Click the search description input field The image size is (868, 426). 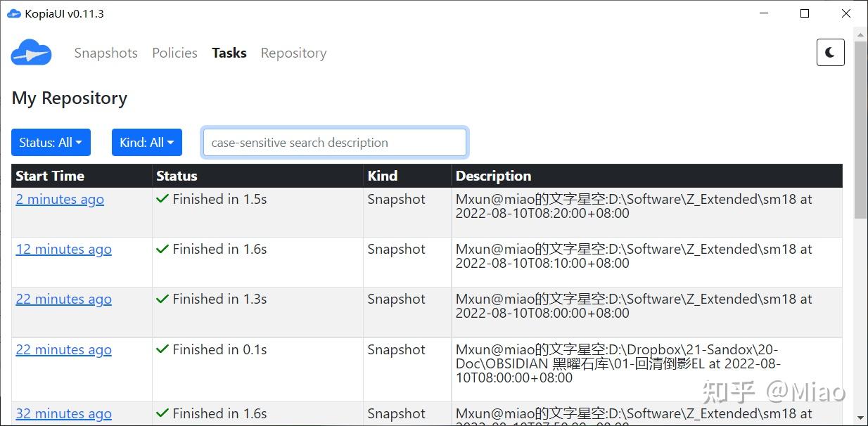tap(334, 143)
